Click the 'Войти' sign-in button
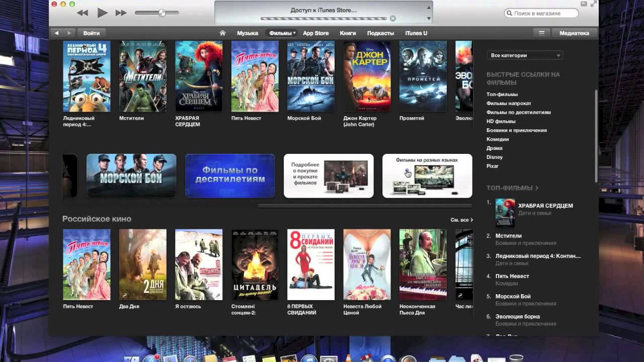 (92, 33)
